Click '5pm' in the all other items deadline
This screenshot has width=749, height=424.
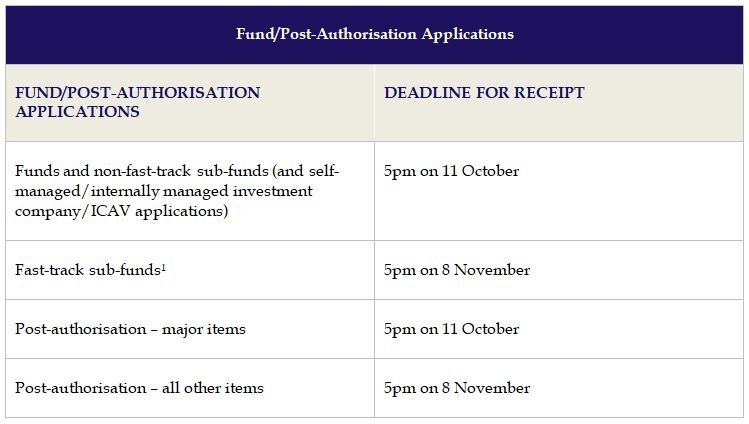pos(399,388)
